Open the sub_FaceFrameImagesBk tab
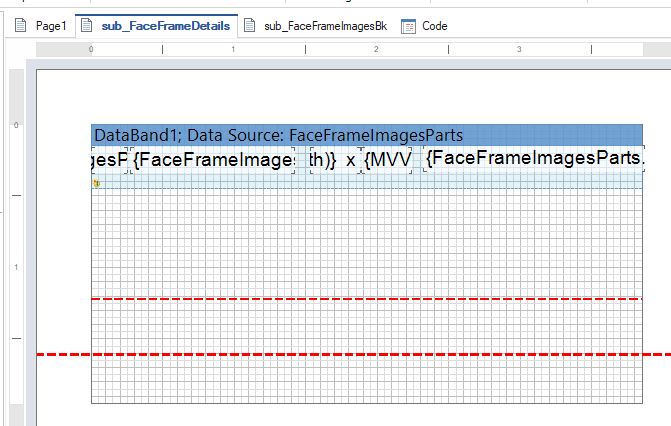Image resolution: width=671 pixels, height=426 pixels. (316, 26)
